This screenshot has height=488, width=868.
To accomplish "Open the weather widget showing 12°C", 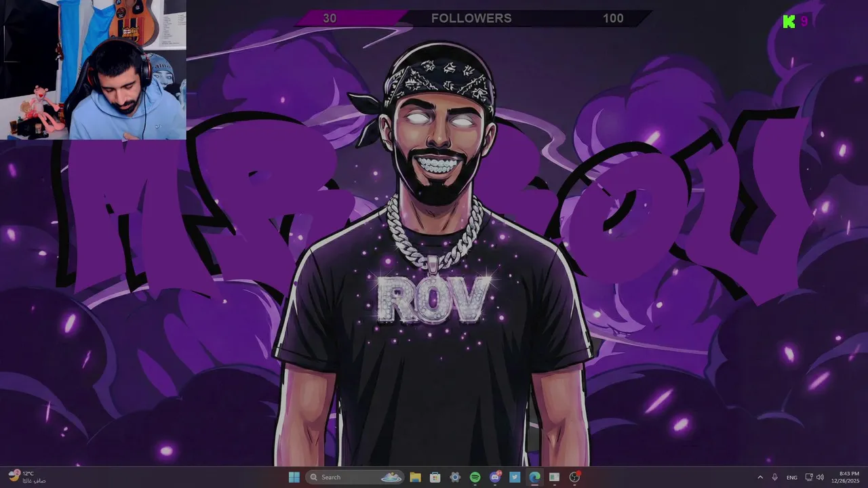I will tap(27, 476).
